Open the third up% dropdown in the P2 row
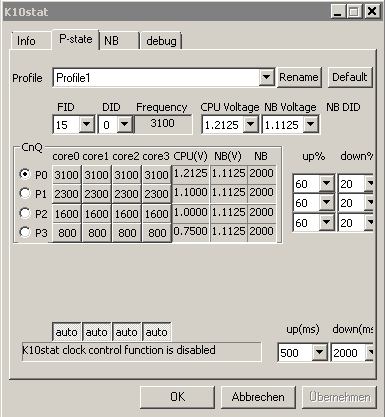Screen dimensions: 385x417 [326, 222]
